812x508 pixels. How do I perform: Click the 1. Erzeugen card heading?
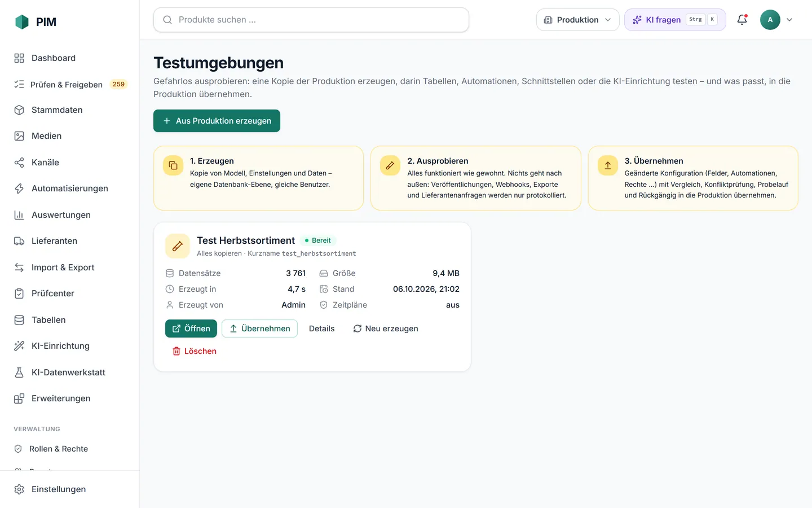[x=212, y=161]
